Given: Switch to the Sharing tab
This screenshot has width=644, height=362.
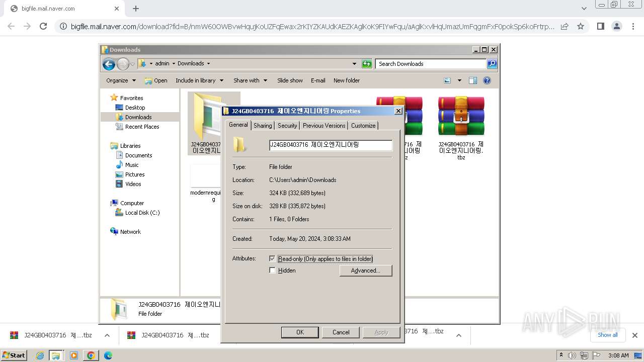Looking at the screenshot, I should pos(263,126).
